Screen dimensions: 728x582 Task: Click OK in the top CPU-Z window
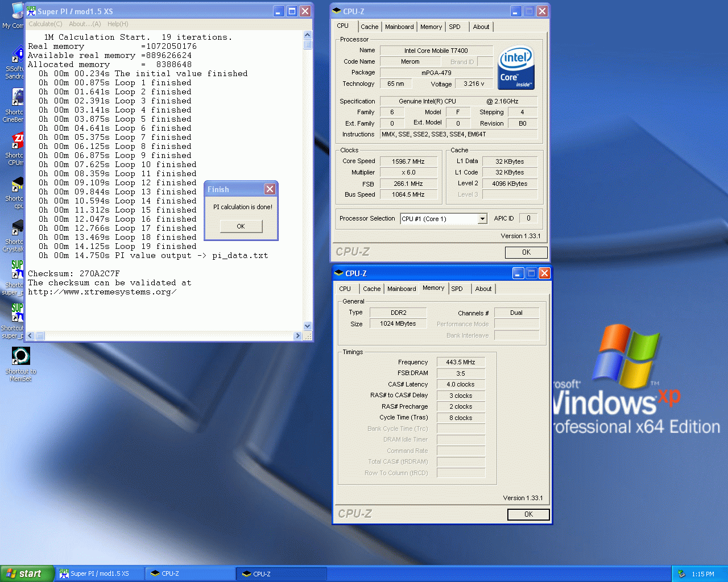coord(526,252)
